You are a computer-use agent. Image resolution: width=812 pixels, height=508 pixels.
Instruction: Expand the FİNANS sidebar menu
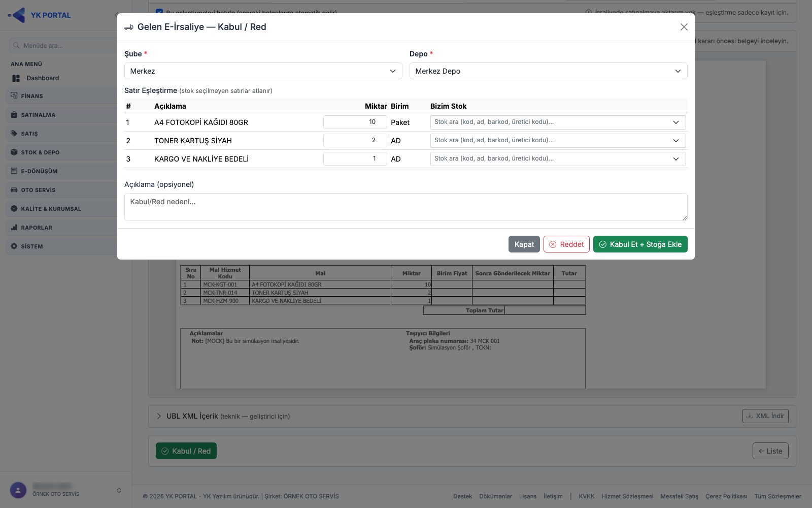pyautogui.click(x=61, y=96)
